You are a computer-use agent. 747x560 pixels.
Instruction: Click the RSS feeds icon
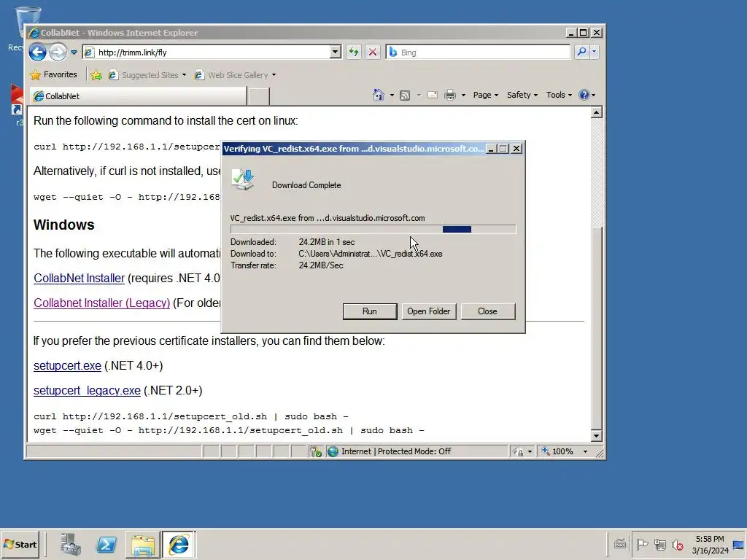(405, 96)
